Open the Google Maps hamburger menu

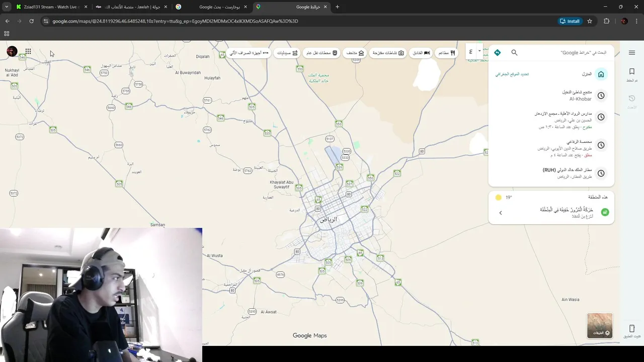coord(632,53)
